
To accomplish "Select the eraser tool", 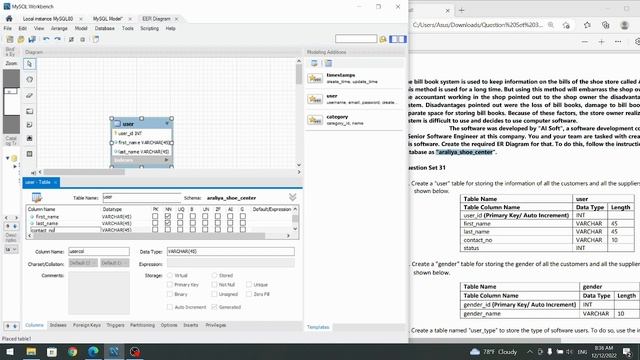I will pos(29,95).
